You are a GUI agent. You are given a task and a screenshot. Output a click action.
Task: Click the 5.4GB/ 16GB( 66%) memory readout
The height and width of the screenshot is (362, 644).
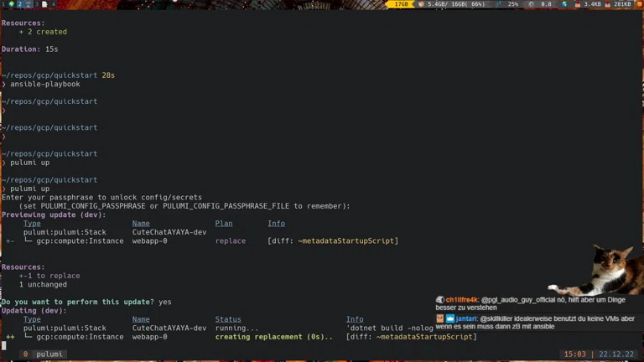(x=456, y=4)
